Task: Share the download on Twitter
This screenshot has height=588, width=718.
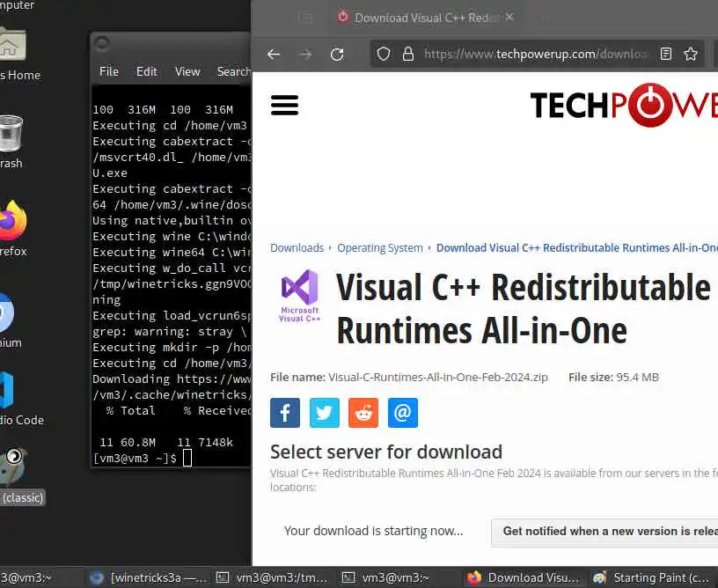Action: 324,413
